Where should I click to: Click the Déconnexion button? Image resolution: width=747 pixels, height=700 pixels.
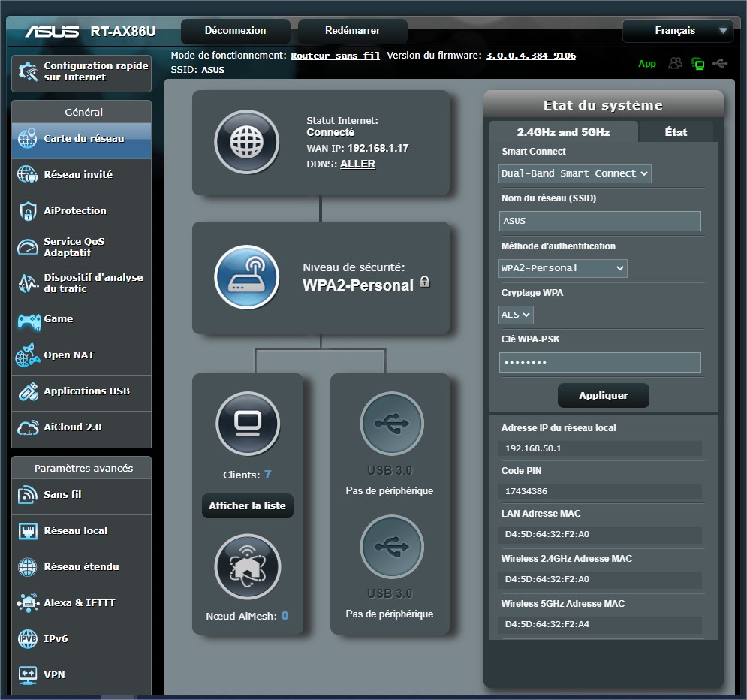tap(235, 31)
